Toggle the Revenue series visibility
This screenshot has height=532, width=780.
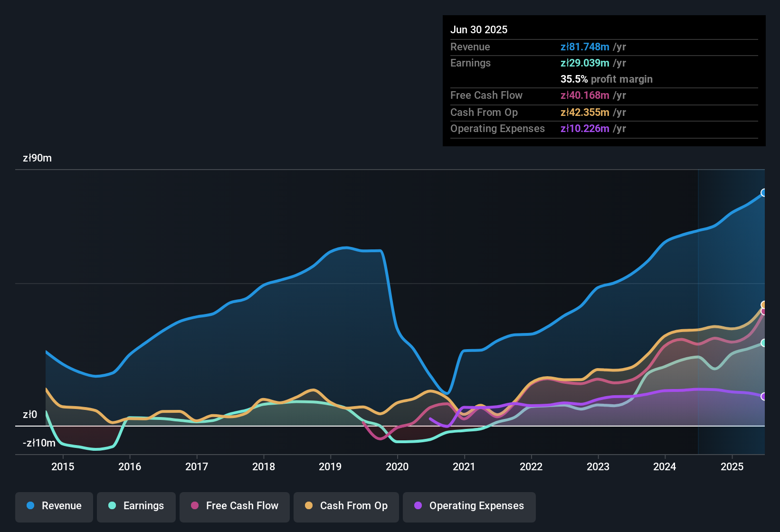54,506
